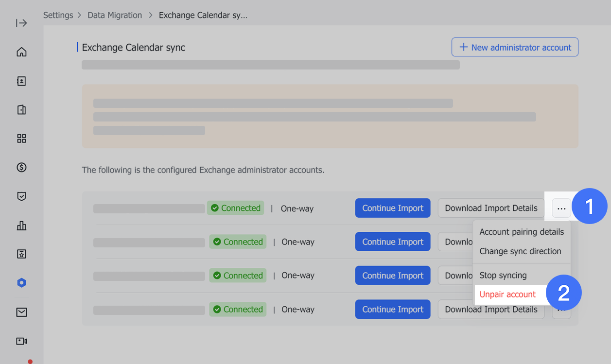Open the highlighted blue hexagon sidebar icon
Viewport: 611px width, 364px height.
[21, 282]
